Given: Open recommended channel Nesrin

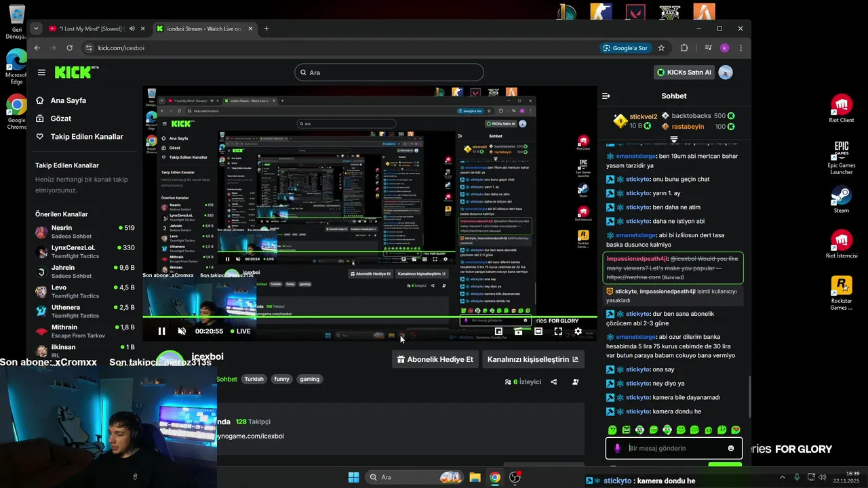Looking at the screenshot, I should pyautogui.click(x=85, y=232).
